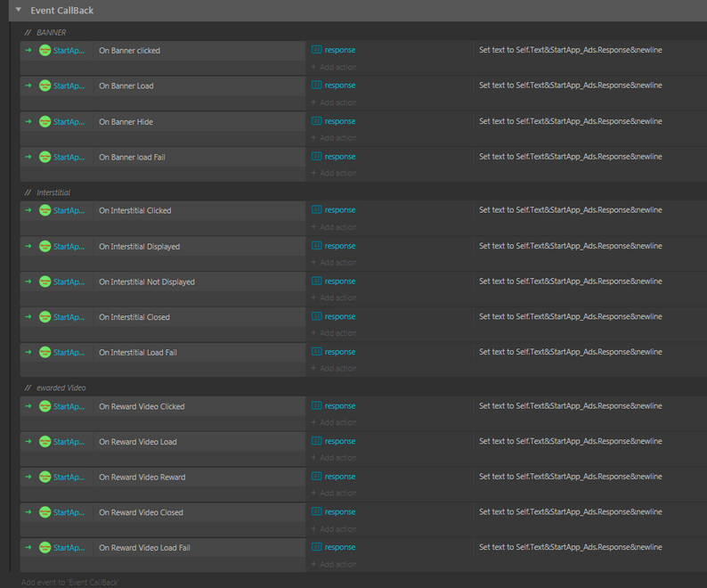
Task: Click response object name in On Banner load Fail row
Action: 340,157
